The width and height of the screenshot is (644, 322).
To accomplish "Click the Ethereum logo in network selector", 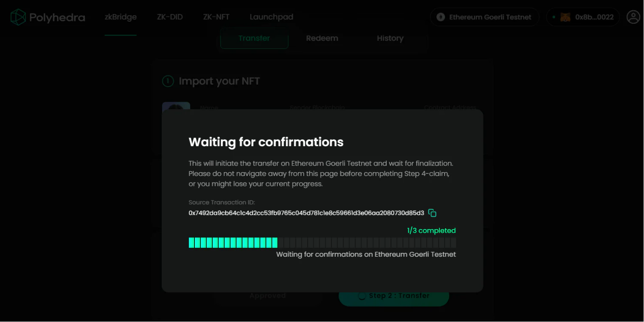I will [x=440, y=17].
